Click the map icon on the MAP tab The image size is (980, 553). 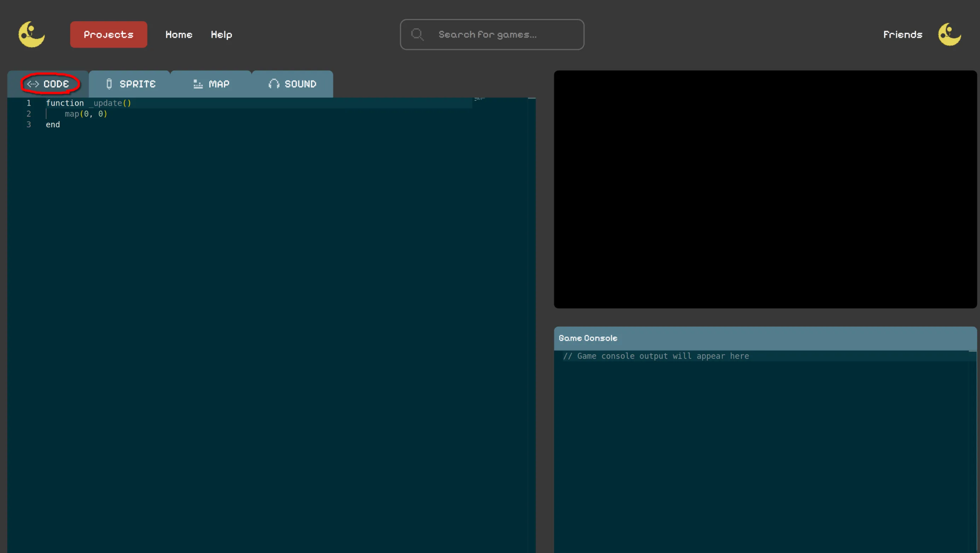[198, 84]
